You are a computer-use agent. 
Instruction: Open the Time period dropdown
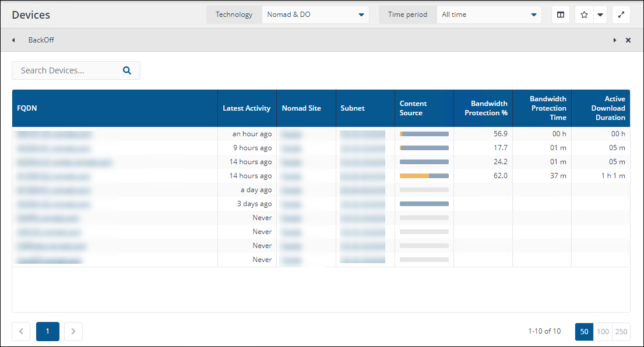[489, 15]
